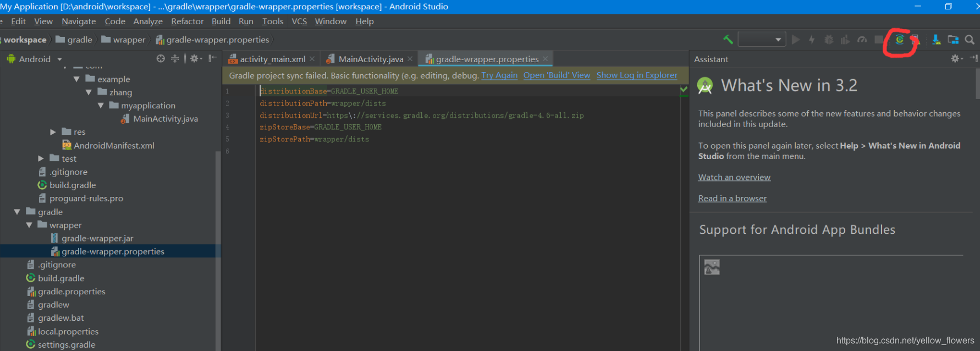Click the broken image thumbnail in Assistant
The image size is (980, 351).
click(712, 267)
